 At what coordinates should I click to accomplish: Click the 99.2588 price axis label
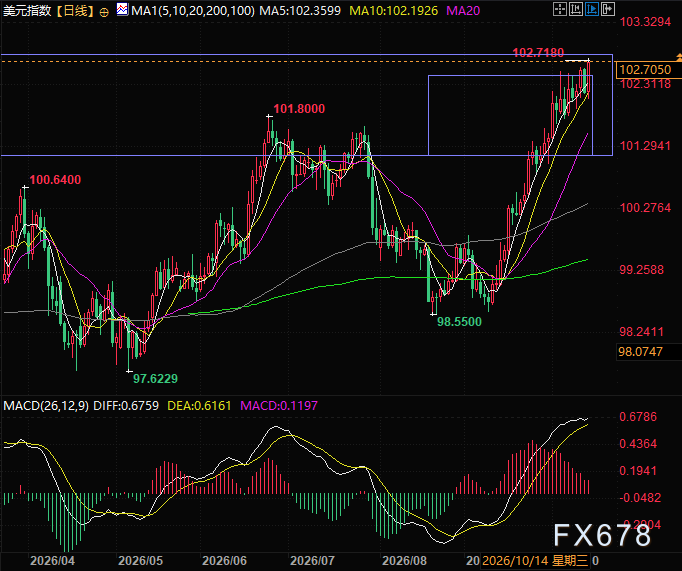click(642, 270)
